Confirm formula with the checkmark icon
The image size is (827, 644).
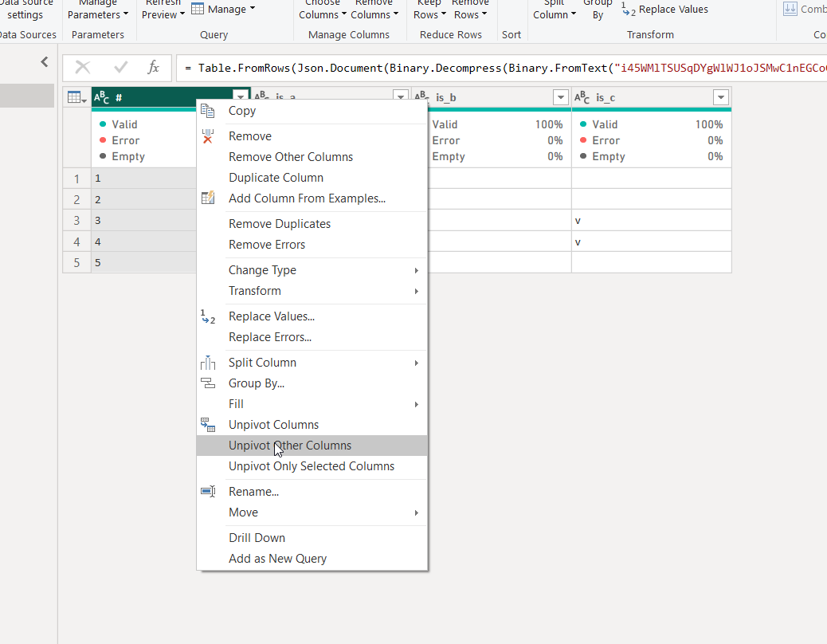coord(121,68)
